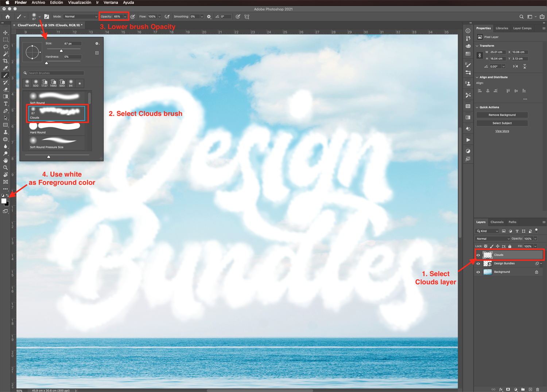
Task: Open the Info panel icon
Action: 468,31
